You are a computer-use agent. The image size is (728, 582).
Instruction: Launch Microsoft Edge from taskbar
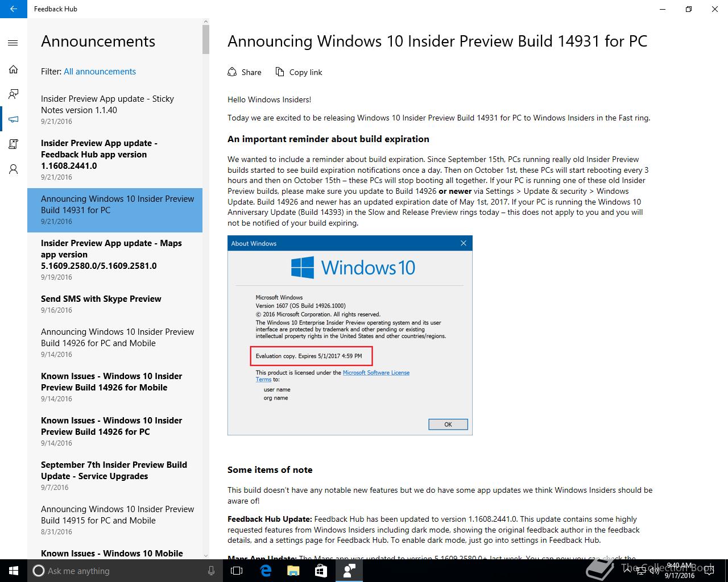click(265, 571)
